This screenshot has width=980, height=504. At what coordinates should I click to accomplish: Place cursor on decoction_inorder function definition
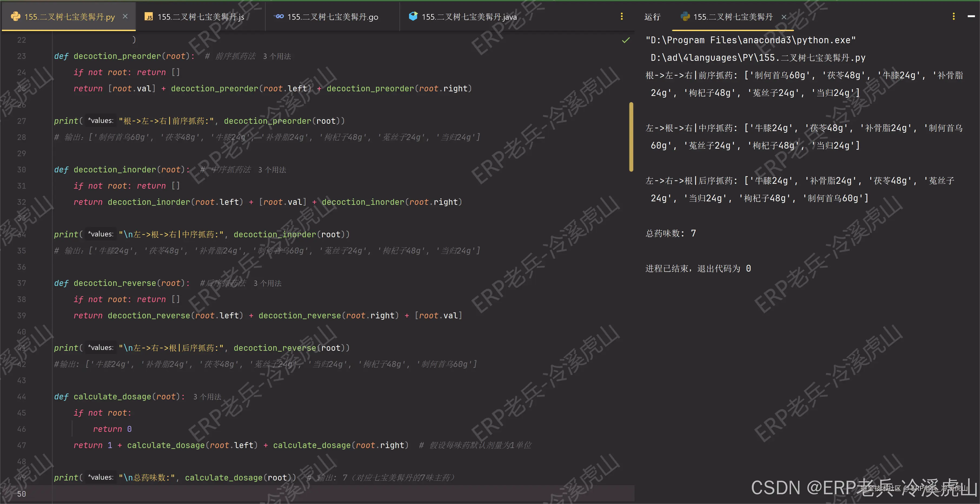115,170
